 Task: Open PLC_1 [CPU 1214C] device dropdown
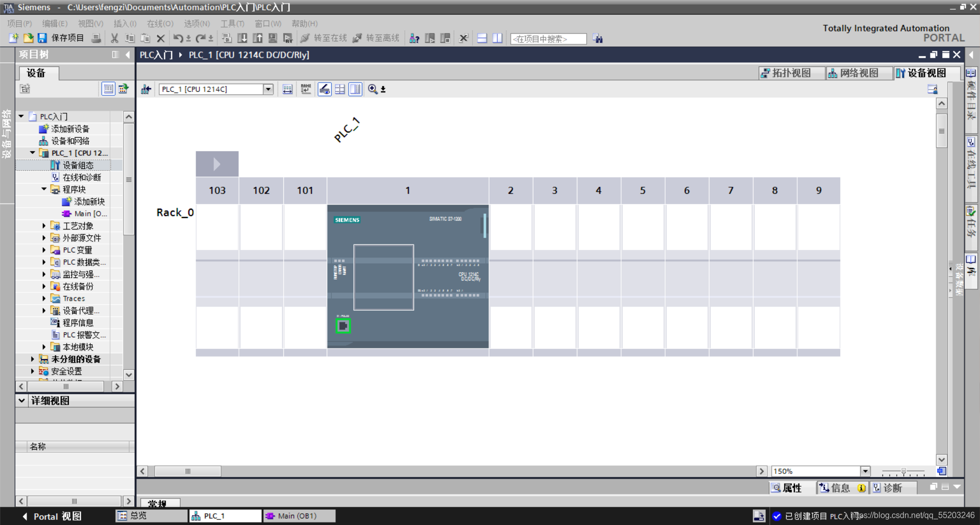pyautogui.click(x=268, y=89)
